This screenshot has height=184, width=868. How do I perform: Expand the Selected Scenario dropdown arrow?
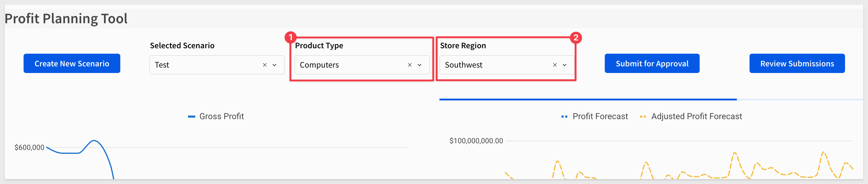point(275,65)
